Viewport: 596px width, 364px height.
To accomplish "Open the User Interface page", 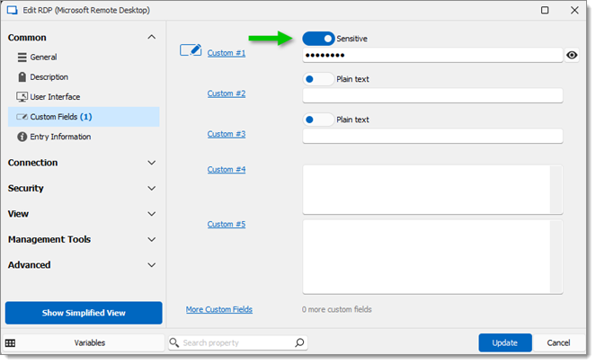I will [84, 97].
